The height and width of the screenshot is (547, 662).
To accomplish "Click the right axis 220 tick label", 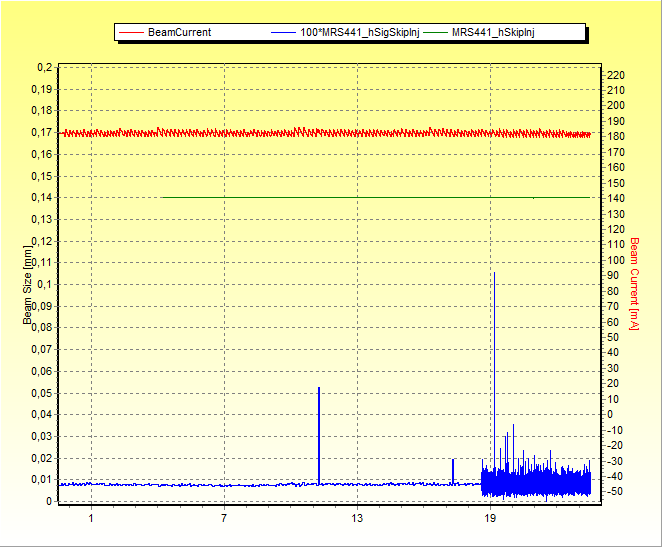I will pos(616,75).
